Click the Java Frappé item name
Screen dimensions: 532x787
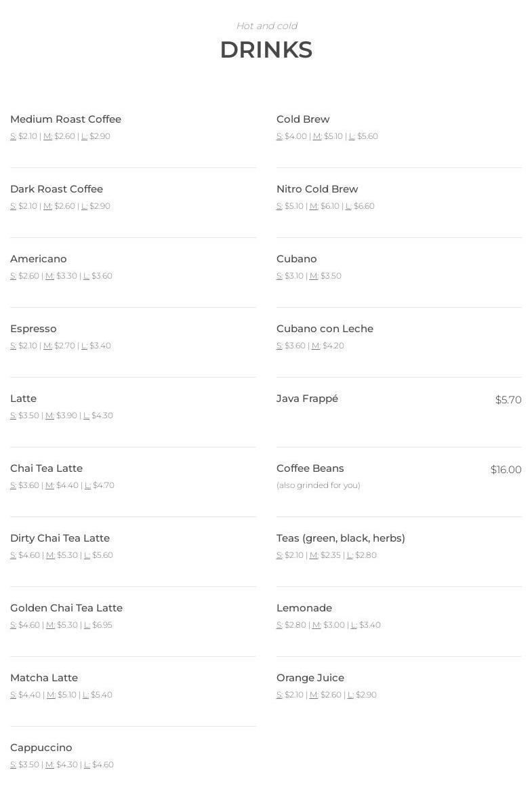(307, 399)
